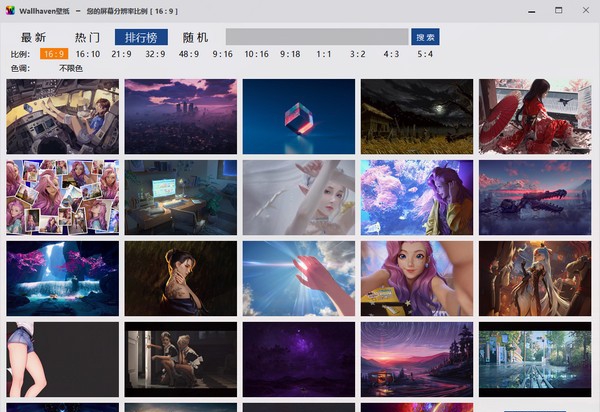Choose the 5:4 aspect ratio option

tap(425, 54)
